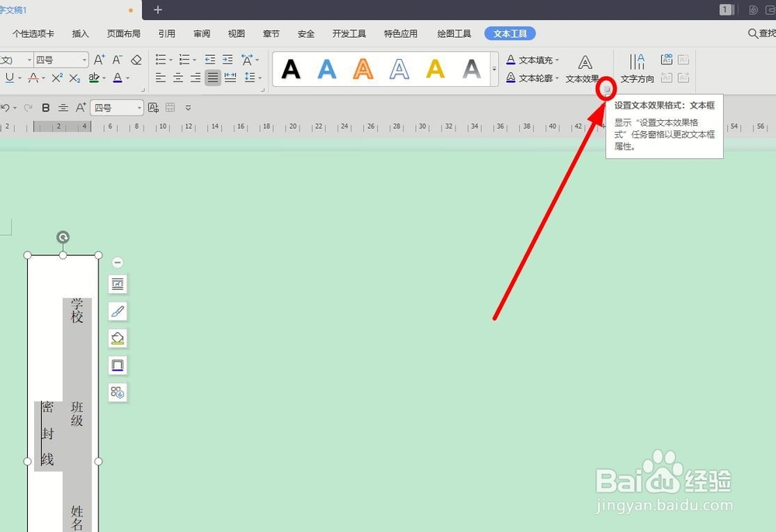Switch to the 绘图工具 tab
Image resolution: width=776 pixels, height=532 pixels.
pos(454,33)
